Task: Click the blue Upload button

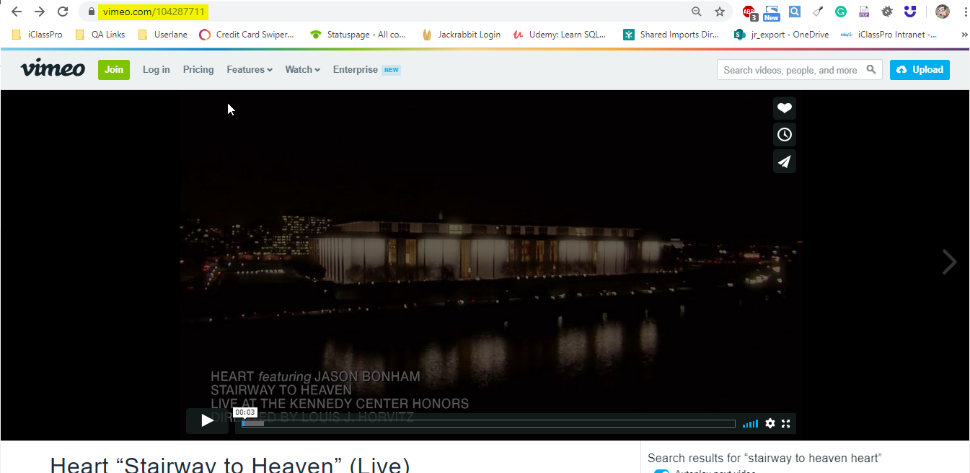Action: click(x=919, y=70)
